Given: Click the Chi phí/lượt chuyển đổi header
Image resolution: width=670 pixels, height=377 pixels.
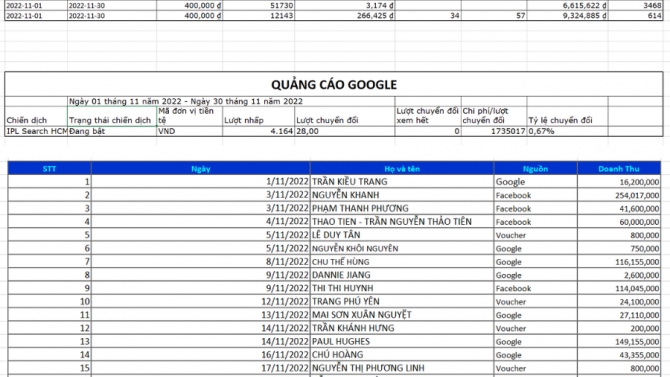Looking at the screenshot, I should (494, 116).
